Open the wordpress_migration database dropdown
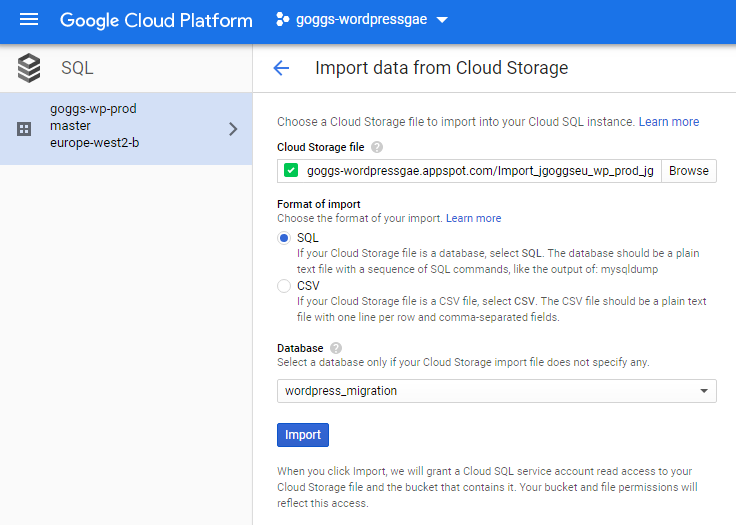The height and width of the screenshot is (525, 736). point(497,391)
